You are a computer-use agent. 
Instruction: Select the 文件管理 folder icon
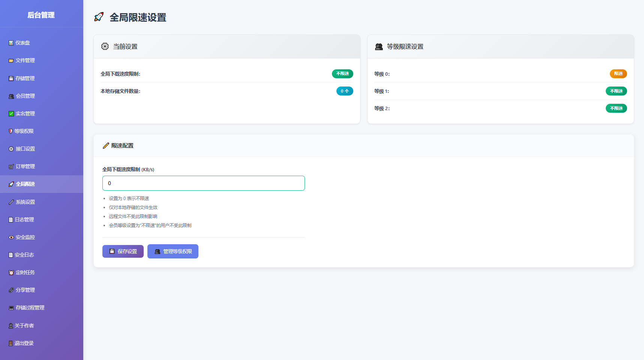(11, 60)
